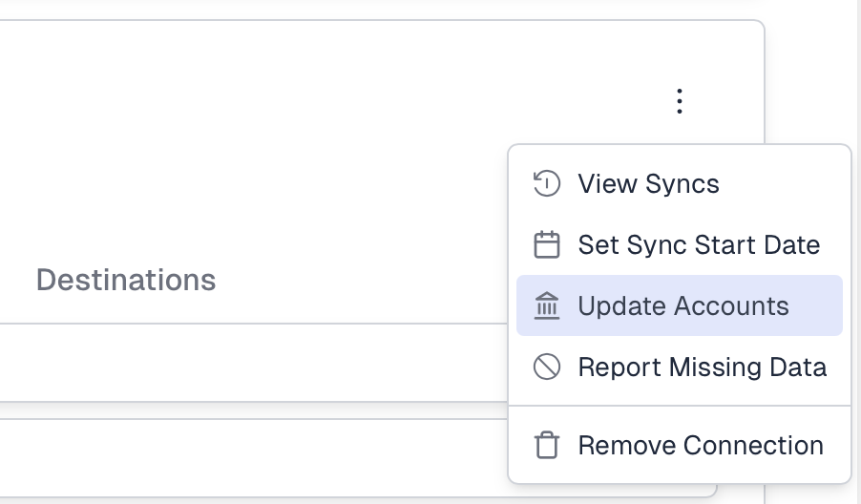This screenshot has height=504, width=861.
Task: Select View Syncs from the menu
Action: (648, 183)
